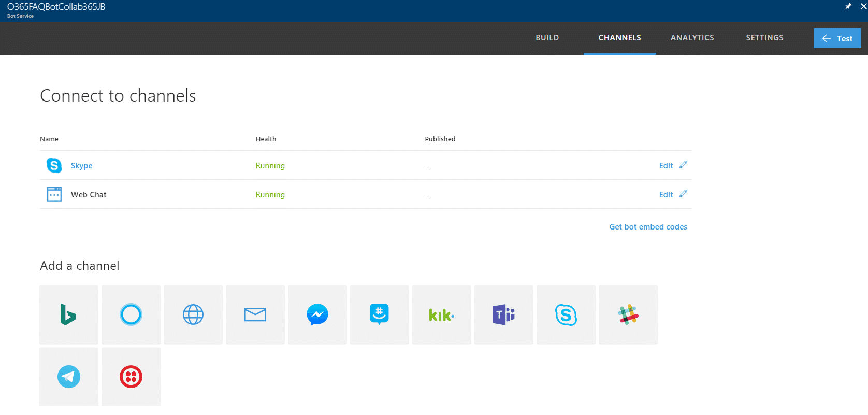
Task: Open the ANALYTICS tab
Action: pos(692,38)
